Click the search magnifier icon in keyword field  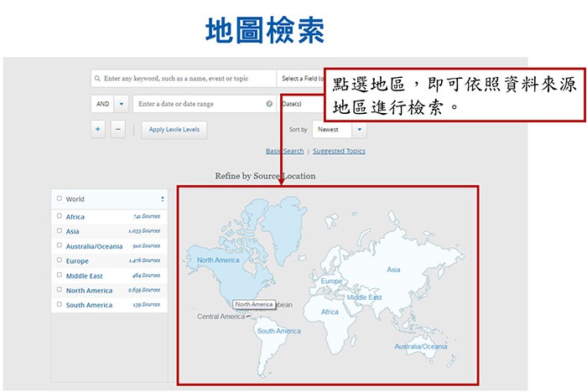tap(98, 79)
